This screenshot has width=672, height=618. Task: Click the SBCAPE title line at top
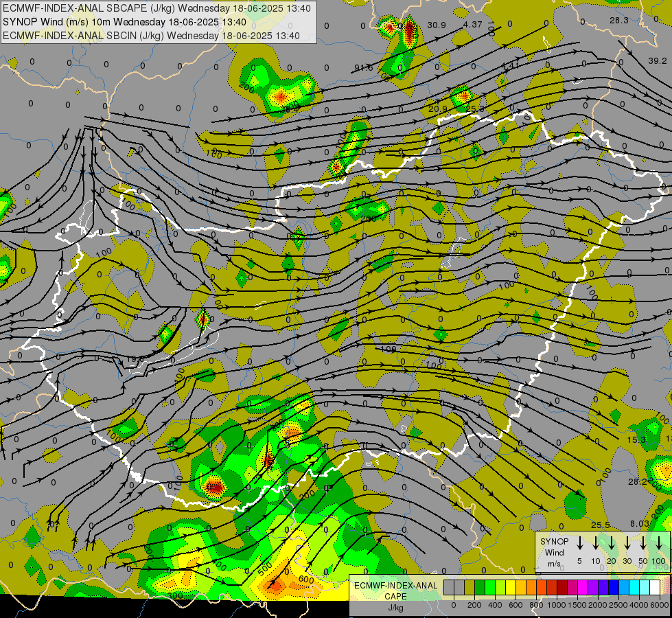[x=157, y=8]
